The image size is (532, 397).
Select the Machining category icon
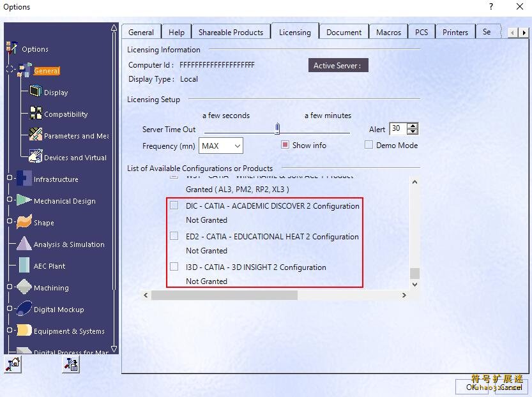24,287
